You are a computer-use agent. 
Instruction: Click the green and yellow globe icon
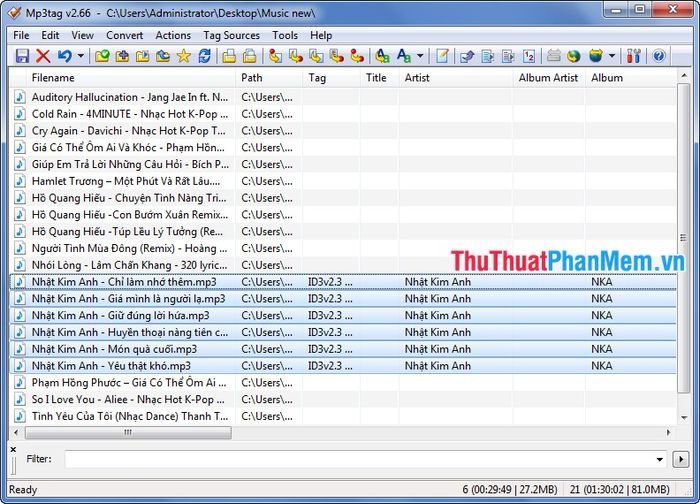tap(574, 56)
